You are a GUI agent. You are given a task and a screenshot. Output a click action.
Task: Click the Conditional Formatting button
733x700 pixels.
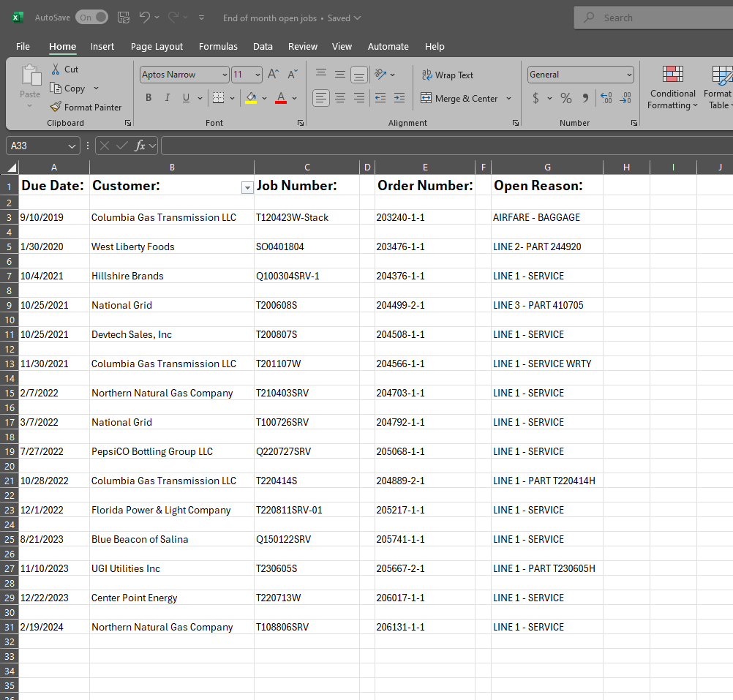[673, 88]
